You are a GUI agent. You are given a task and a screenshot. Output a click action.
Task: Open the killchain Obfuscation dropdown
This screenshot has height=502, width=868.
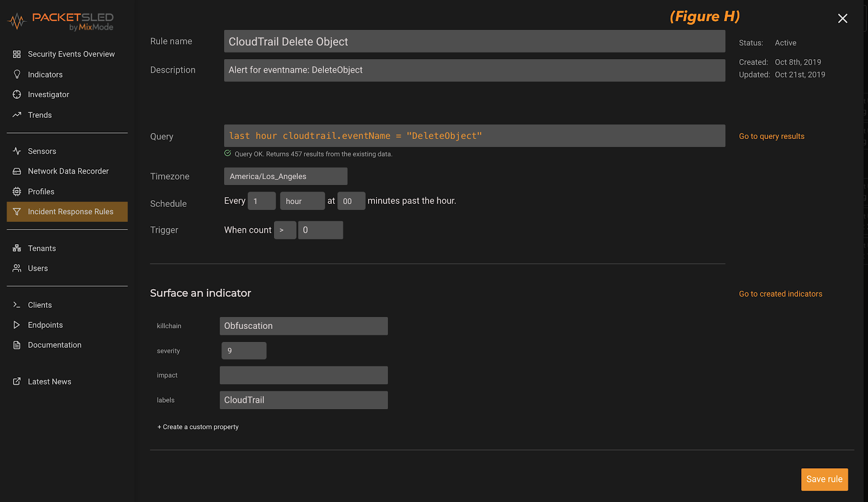click(x=303, y=326)
